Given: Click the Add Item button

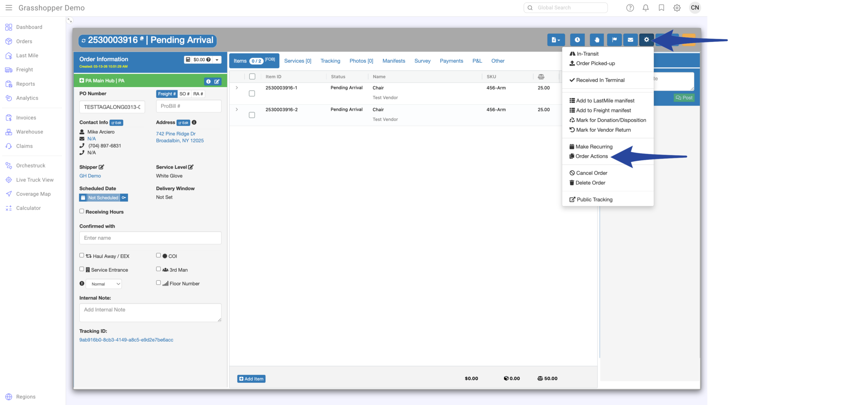Looking at the screenshot, I should click(251, 379).
